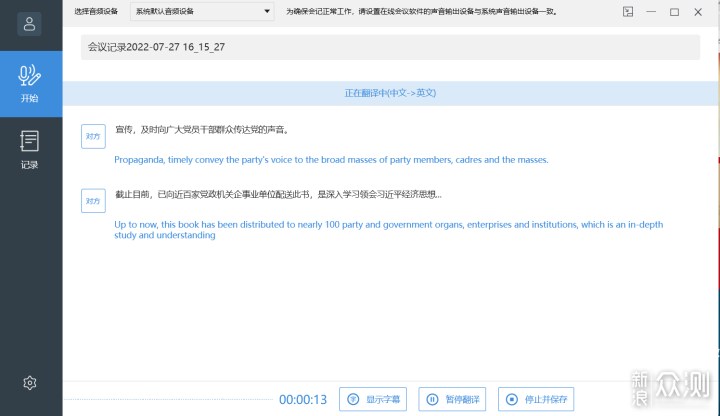Minimize the application window
Screen dimensions: 720x416
(x=651, y=11)
